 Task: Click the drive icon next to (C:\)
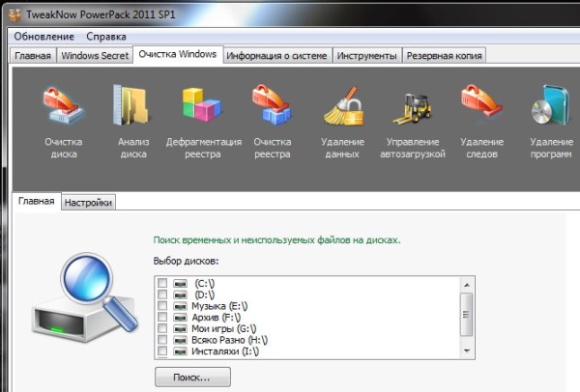pyautogui.click(x=180, y=283)
